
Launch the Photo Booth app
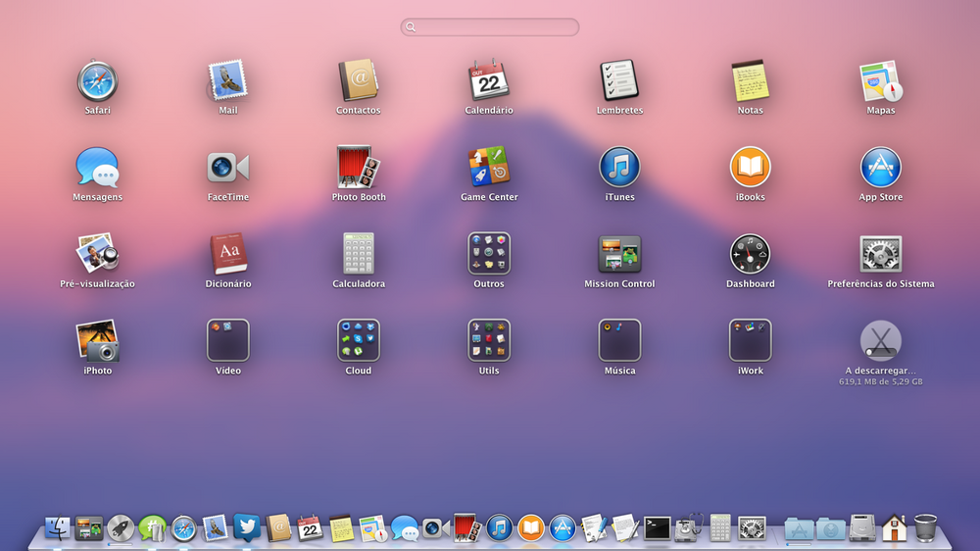pos(359,167)
